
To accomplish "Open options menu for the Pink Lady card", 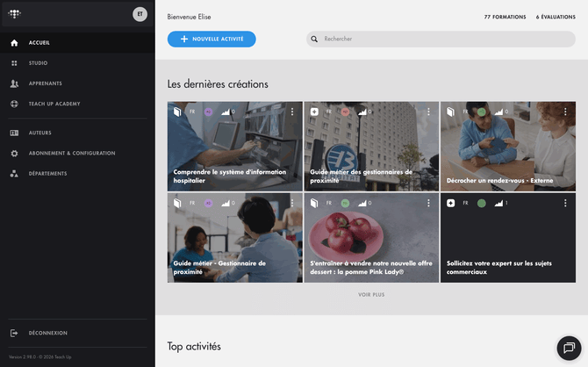I will coord(428,203).
